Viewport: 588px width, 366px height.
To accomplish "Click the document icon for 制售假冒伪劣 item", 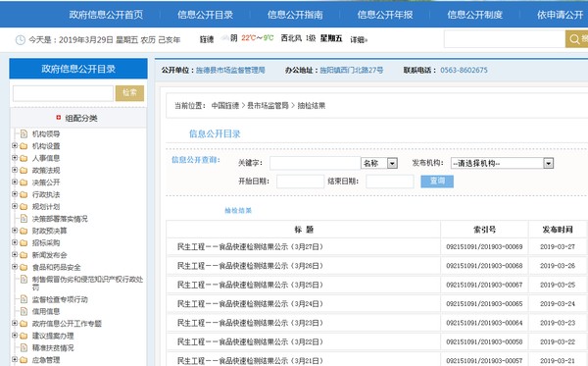I will [24, 280].
